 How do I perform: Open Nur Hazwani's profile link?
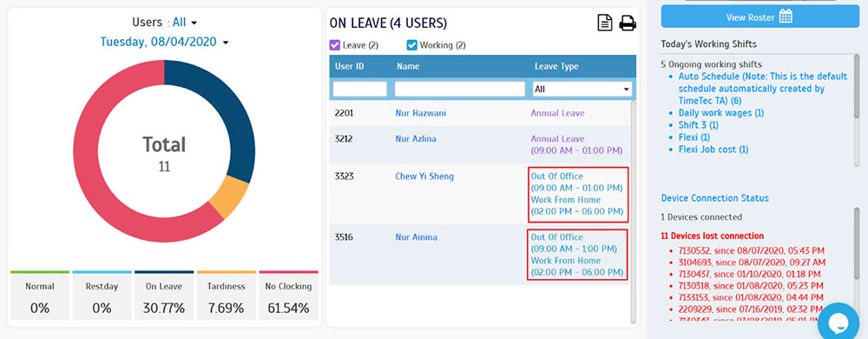tap(421, 113)
